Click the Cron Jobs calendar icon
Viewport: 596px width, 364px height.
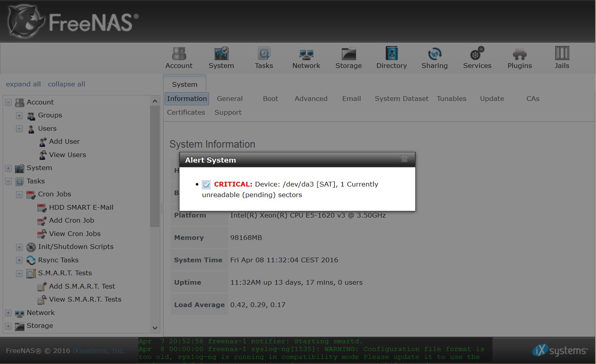pyautogui.click(x=31, y=194)
